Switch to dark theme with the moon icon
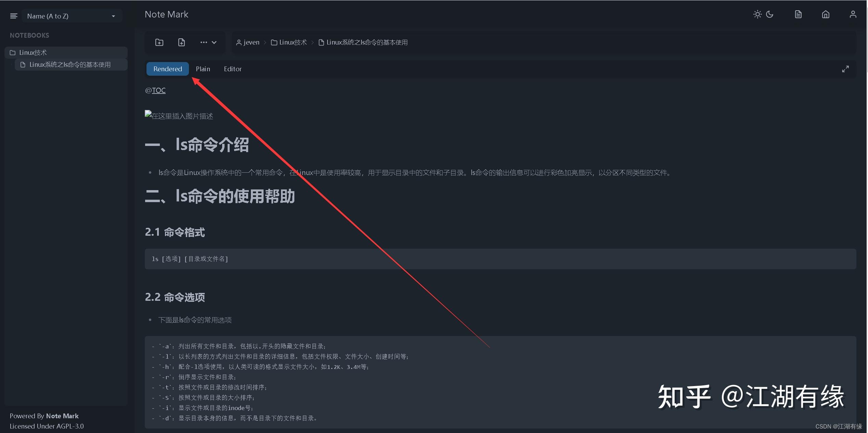 769,14
